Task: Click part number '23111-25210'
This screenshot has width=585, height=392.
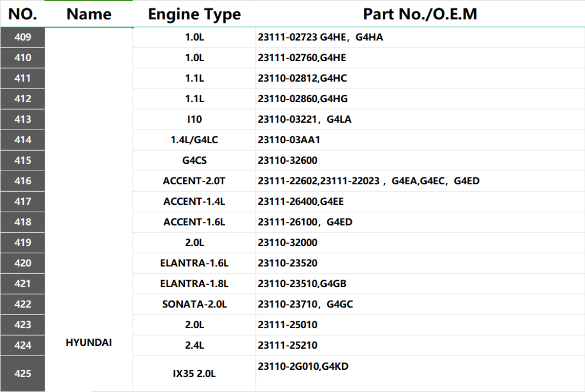Action: [288, 345]
